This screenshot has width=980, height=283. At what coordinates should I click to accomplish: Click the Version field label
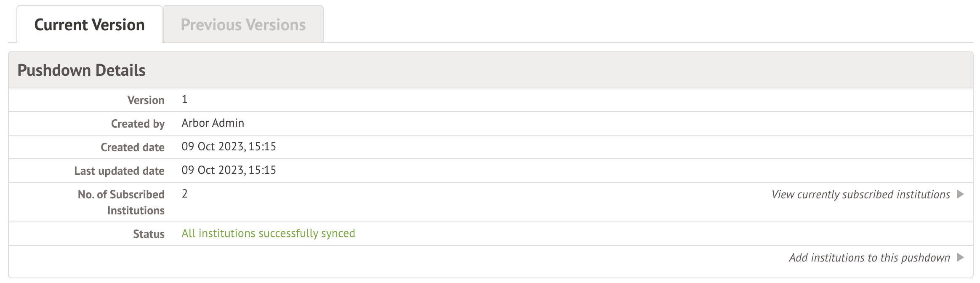tap(146, 100)
